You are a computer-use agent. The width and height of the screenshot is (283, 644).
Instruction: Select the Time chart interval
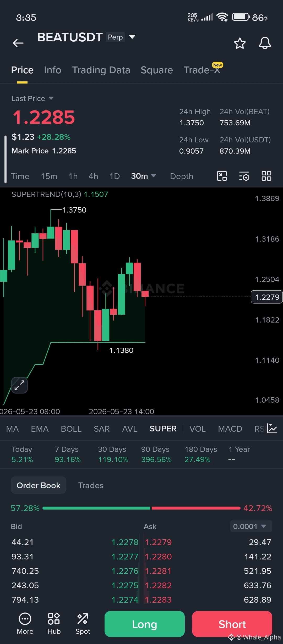point(20,176)
